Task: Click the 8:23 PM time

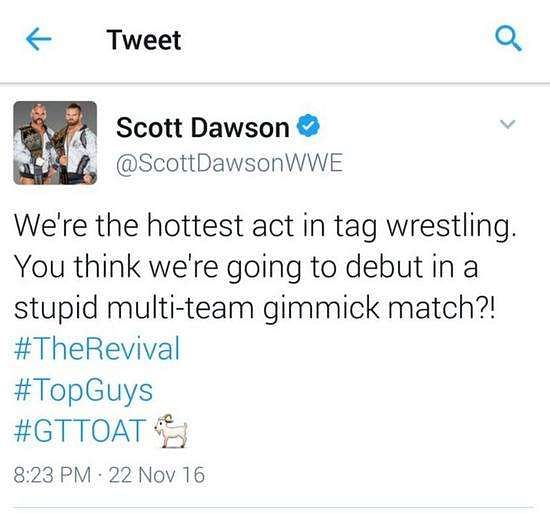Action: pyautogui.click(x=52, y=475)
